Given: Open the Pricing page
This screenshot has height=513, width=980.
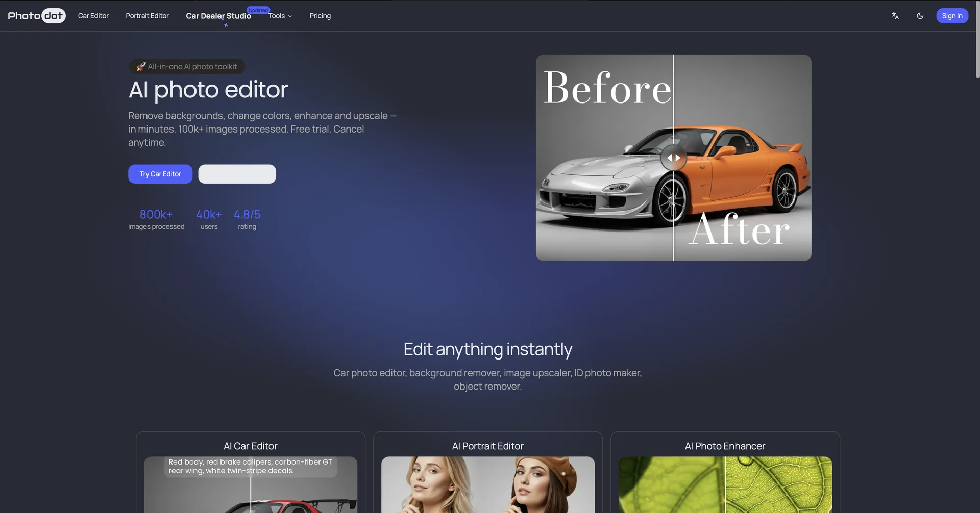Looking at the screenshot, I should point(320,16).
